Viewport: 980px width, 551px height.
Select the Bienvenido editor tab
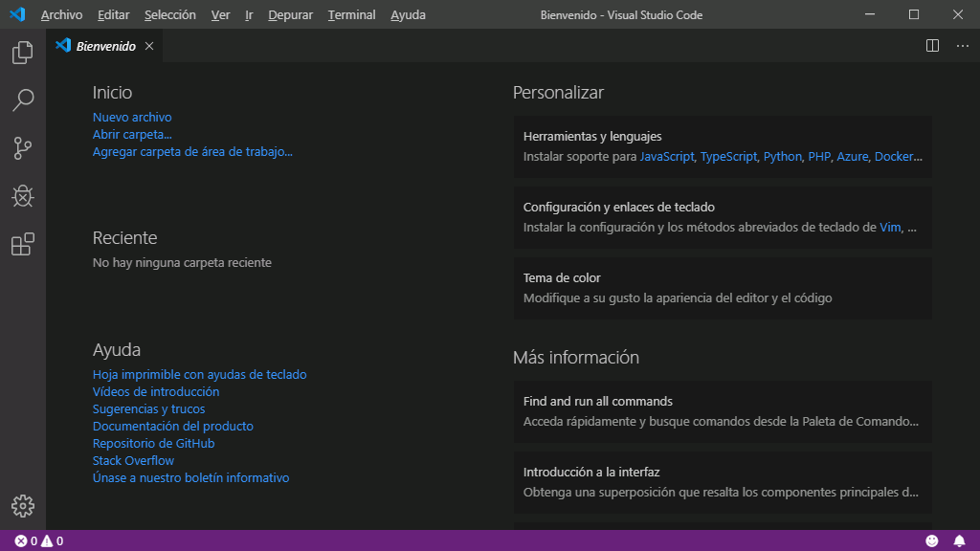point(105,46)
